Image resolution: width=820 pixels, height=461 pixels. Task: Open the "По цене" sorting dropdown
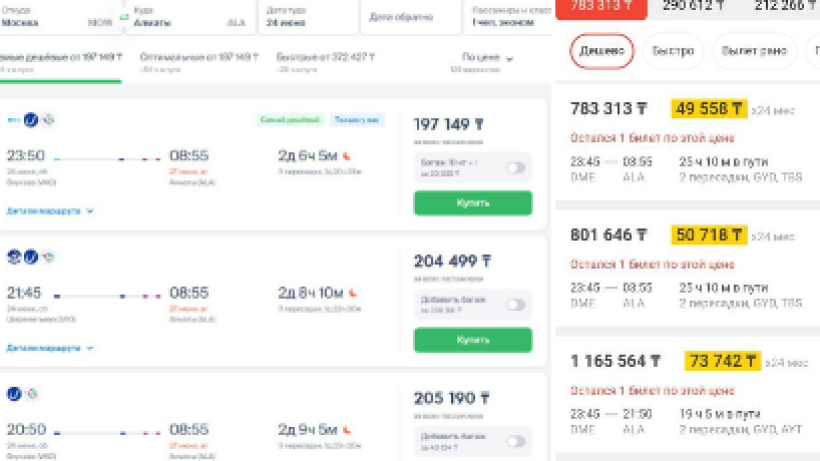tap(488, 58)
